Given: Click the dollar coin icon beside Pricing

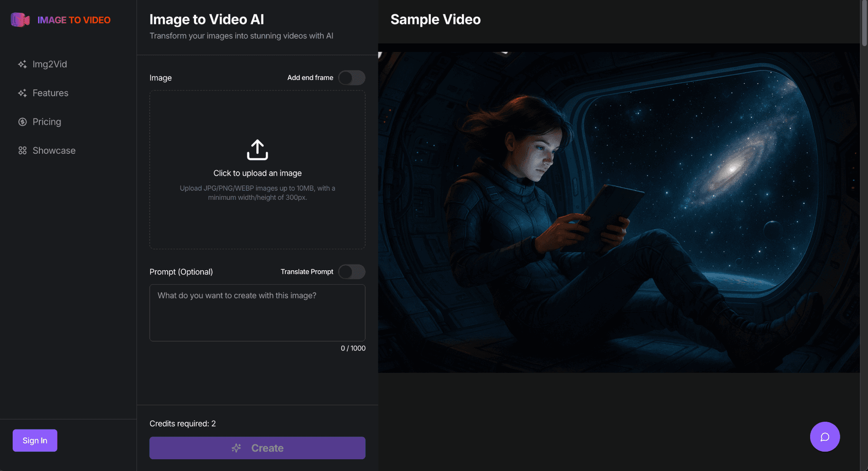Looking at the screenshot, I should tap(22, 122).
